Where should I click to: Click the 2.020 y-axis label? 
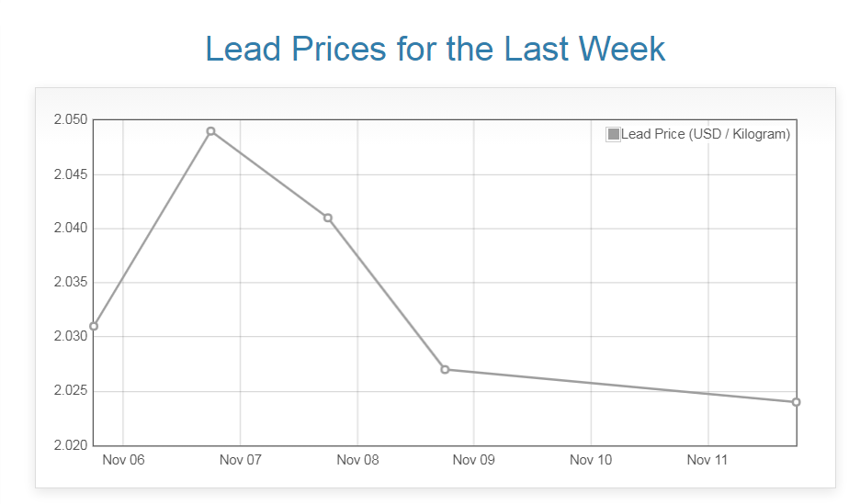(x=70, y=445)
